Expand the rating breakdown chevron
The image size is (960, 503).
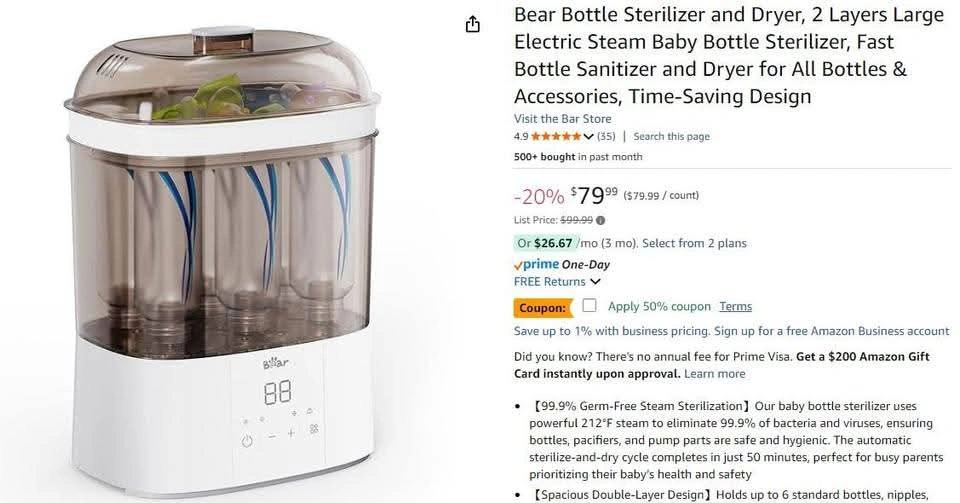(x=588, y=137)
